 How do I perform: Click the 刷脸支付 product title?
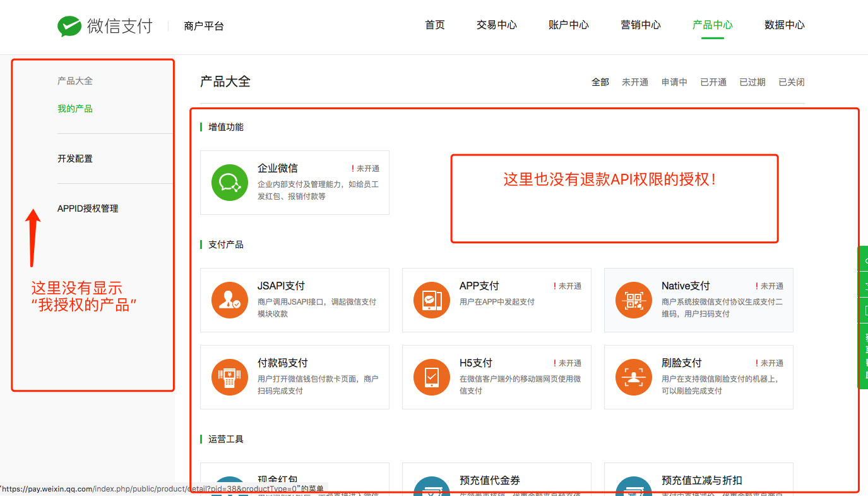tap(682, 363)
